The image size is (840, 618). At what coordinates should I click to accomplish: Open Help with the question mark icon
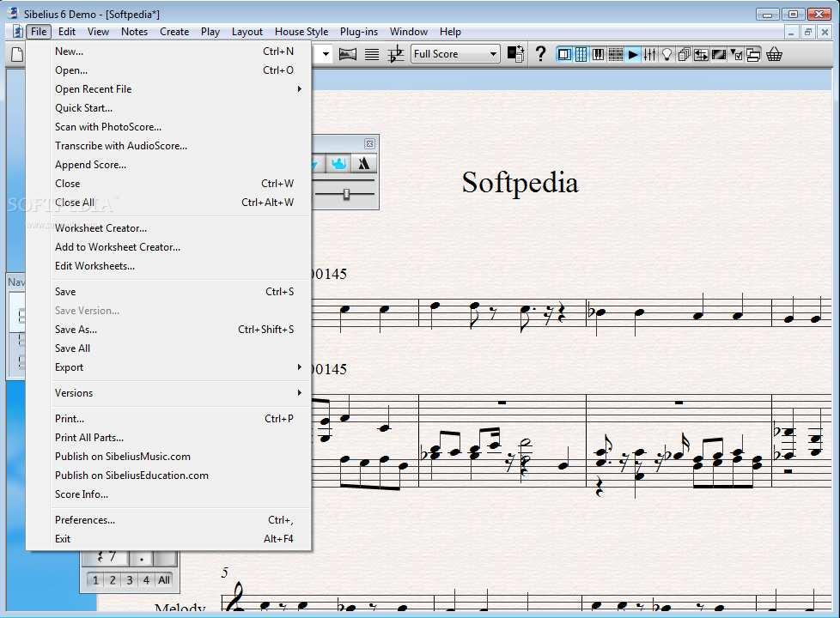(540, 53)
